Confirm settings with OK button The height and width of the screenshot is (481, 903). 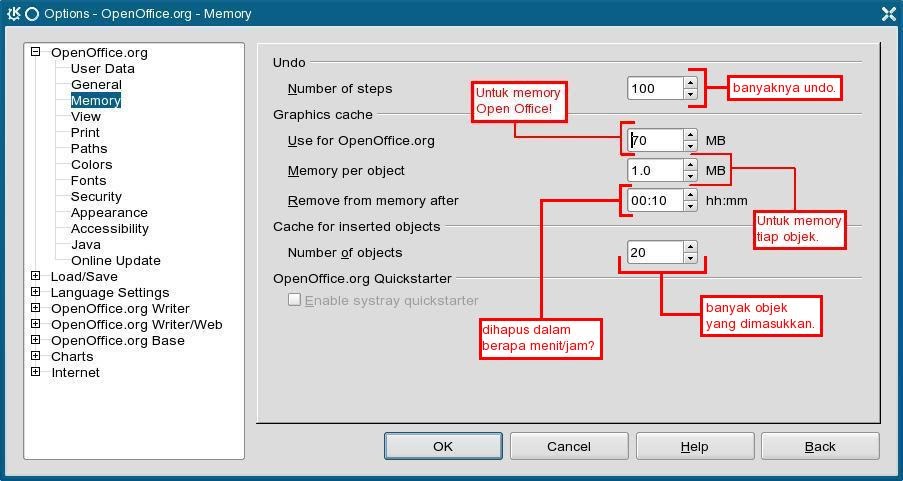click(443, 446)
